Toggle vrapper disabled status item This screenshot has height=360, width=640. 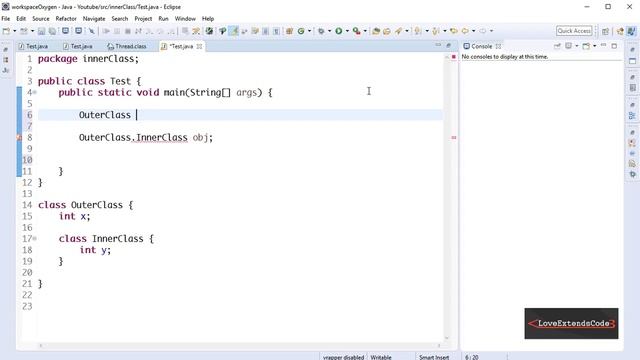343,357
